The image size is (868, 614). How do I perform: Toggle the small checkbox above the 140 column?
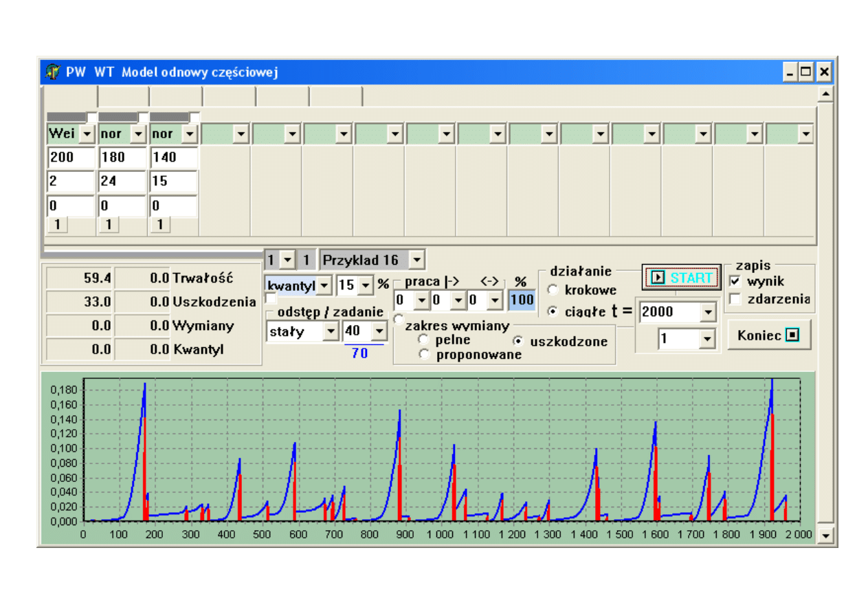pyautogui.click(x=194, y=117)
